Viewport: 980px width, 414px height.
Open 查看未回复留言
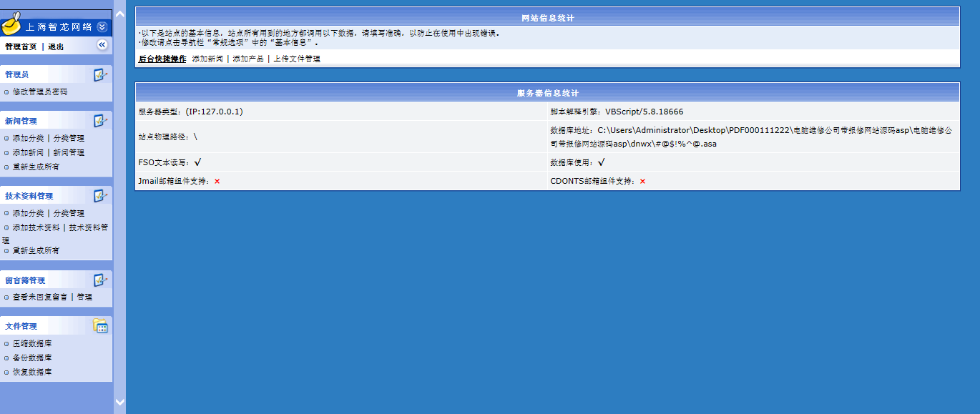click(40, 297)
